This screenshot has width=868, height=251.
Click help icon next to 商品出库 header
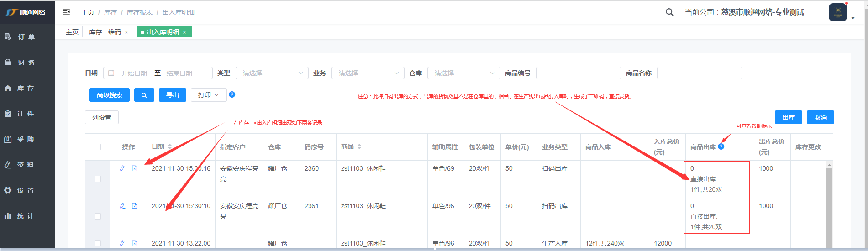721,146
